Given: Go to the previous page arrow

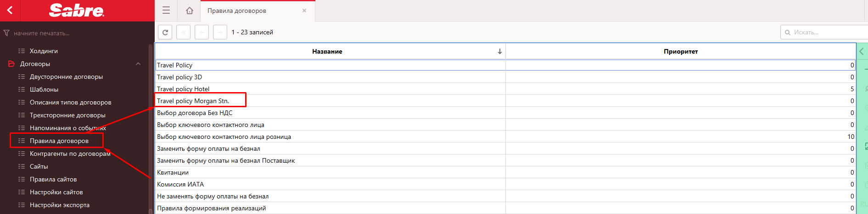Looking at the screenshot, I should click(202, 32).
